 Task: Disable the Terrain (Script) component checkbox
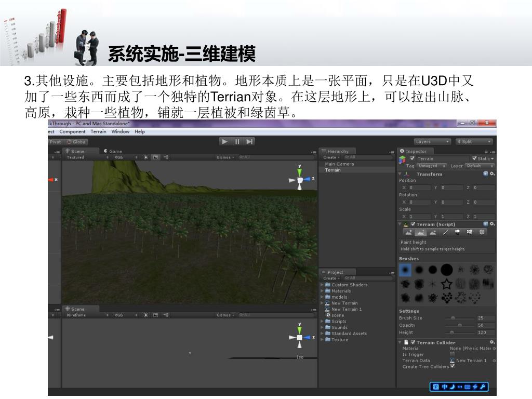pyautogui.click(x=413, y=224)
